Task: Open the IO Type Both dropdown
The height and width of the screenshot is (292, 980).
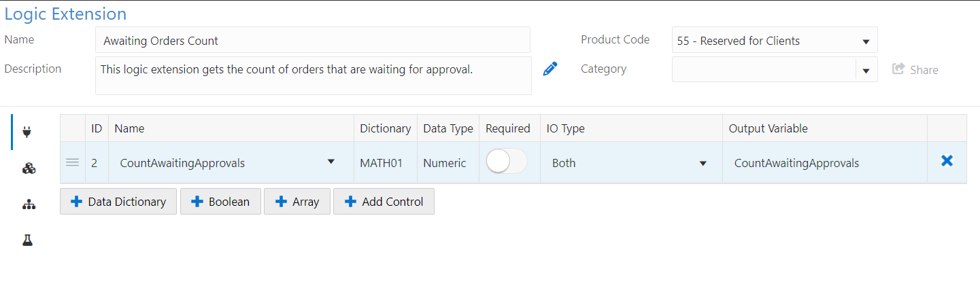Action: coord(631,163)
